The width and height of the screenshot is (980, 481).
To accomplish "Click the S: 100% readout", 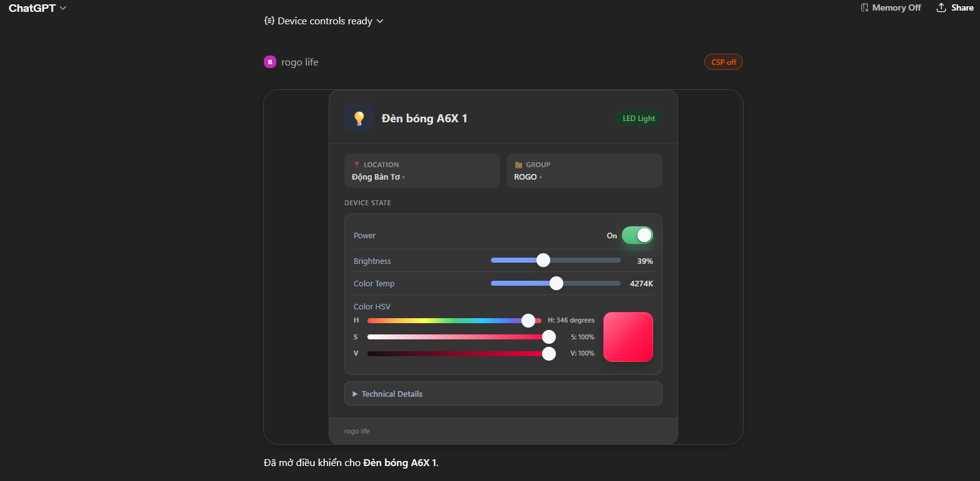I will (x=583, y=337).
